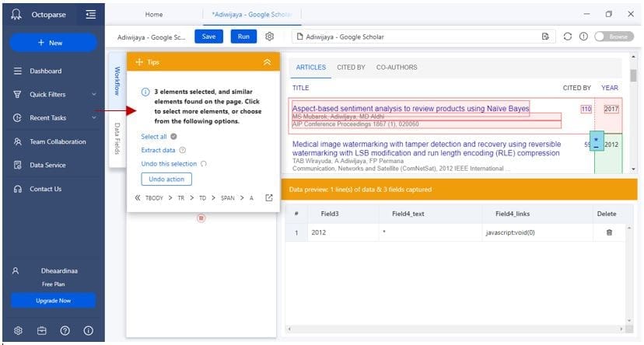Screen dimensions: 644x345
Task: Click the info icon in sidebar footer
Action: tap(88, 330)
